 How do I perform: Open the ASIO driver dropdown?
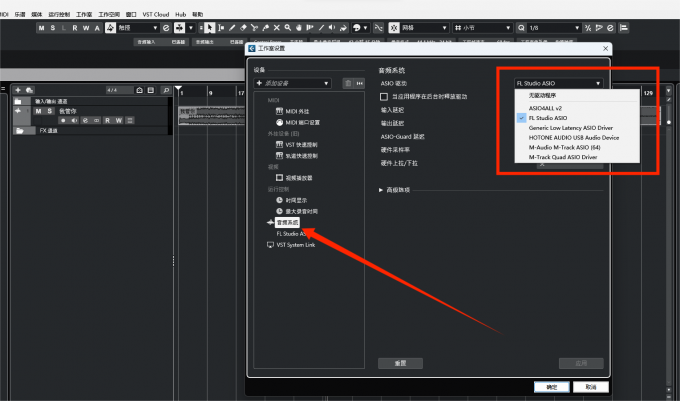[x=559, y=83]
